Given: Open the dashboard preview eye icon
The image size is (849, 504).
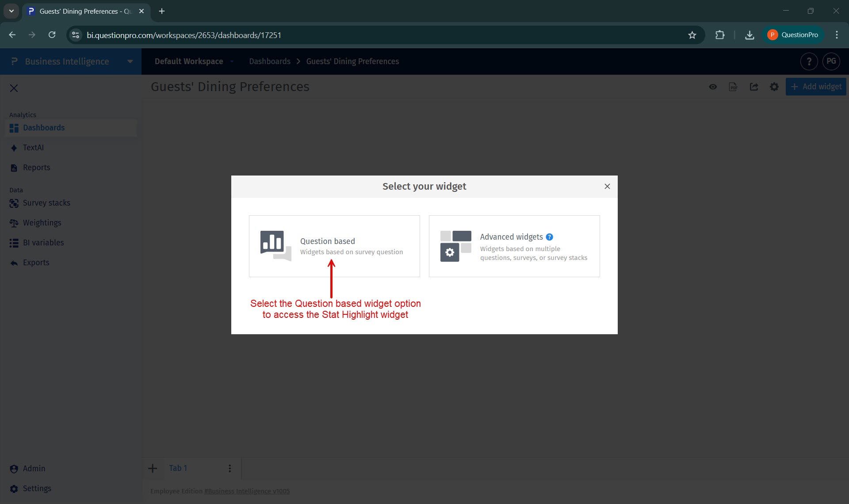Looking at the screenshot, I should coord(713,87).
